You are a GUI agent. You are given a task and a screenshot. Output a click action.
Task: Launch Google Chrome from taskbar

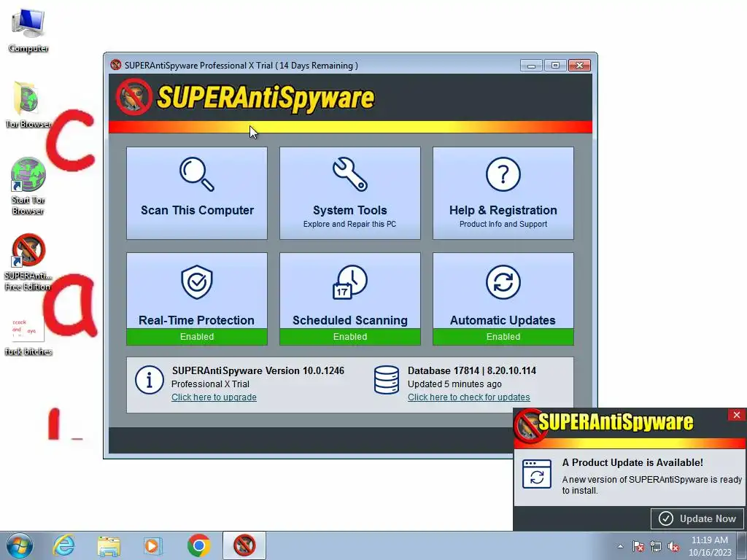[198, 545]
